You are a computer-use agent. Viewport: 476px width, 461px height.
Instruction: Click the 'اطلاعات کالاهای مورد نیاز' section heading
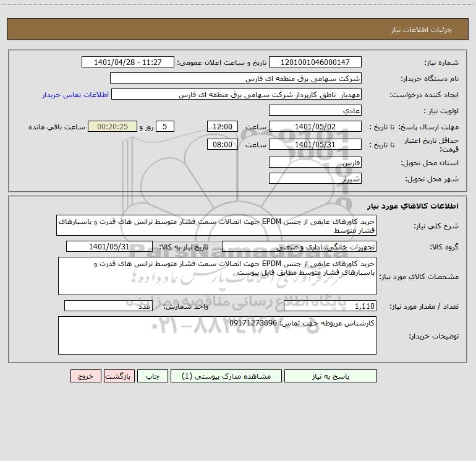413,206
